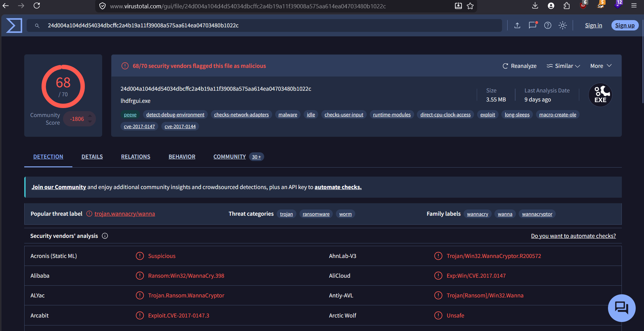Click Trojan/Win32.WannaCryptor.R200572 detection text
The width and height of the screenshot is (644, 331).
tap(494, 256)
